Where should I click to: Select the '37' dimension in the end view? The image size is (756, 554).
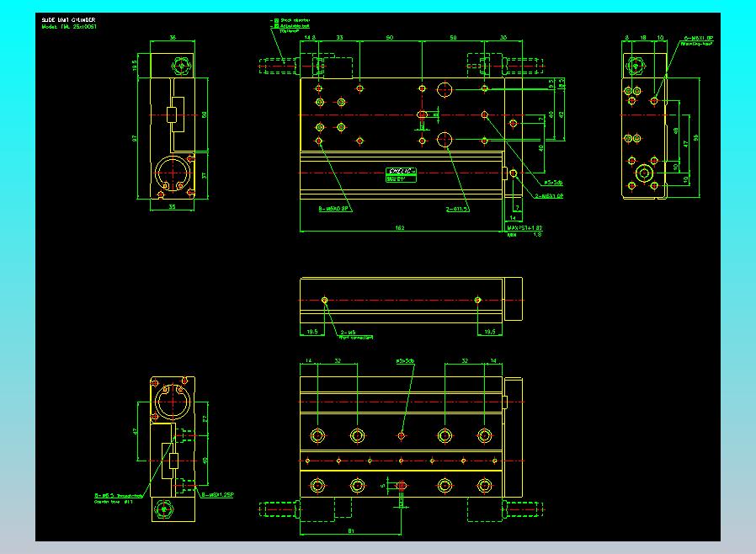pos(204,175)
